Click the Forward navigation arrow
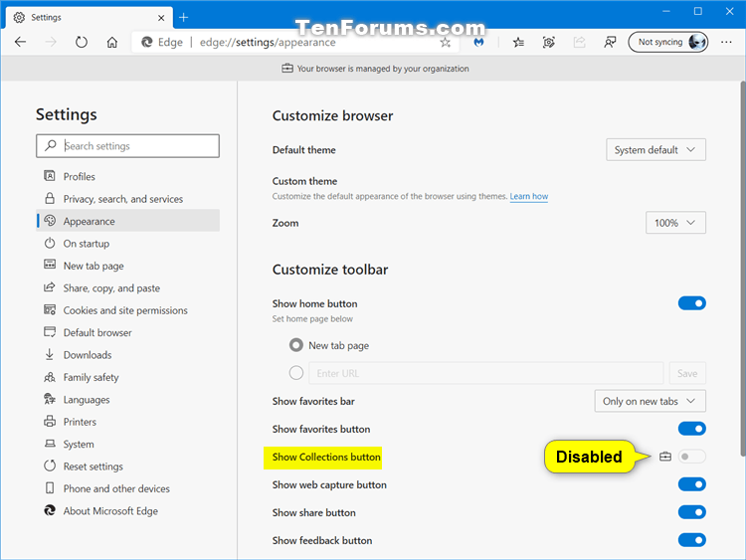Image resolution: width=746 pixels, height=560 pixels. coord(51,43)
